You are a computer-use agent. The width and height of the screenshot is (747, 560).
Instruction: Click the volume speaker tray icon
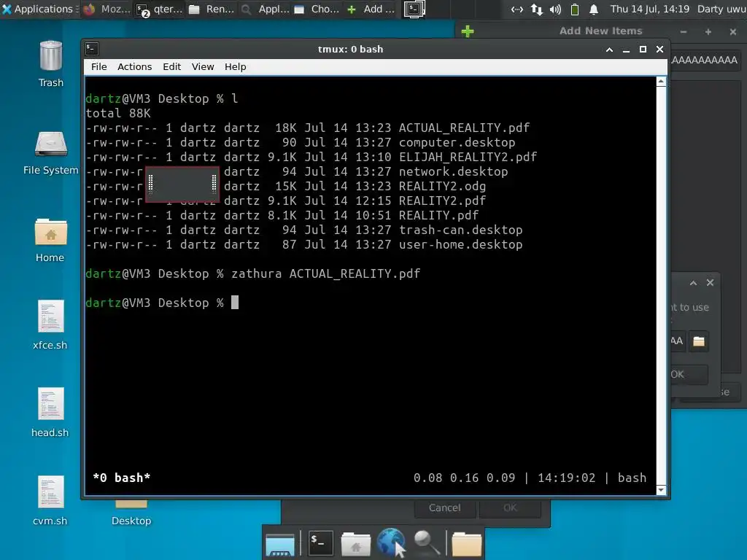(x=555, y=9)
